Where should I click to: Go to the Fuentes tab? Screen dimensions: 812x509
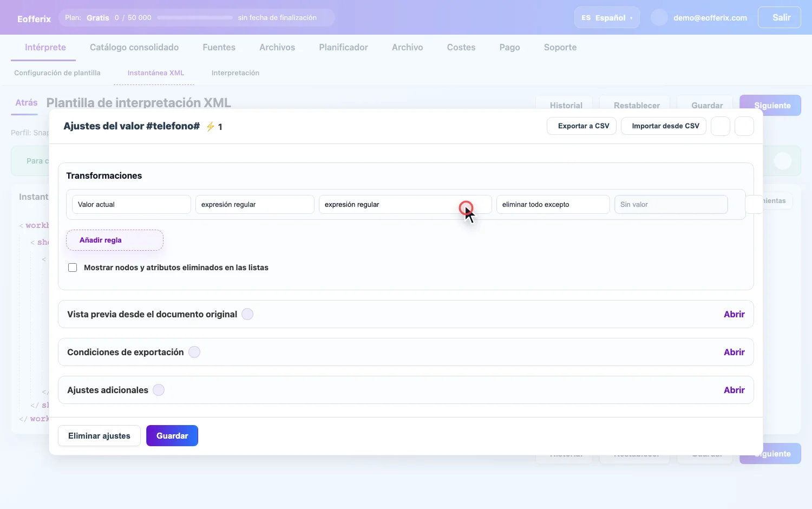coord(219,48)
